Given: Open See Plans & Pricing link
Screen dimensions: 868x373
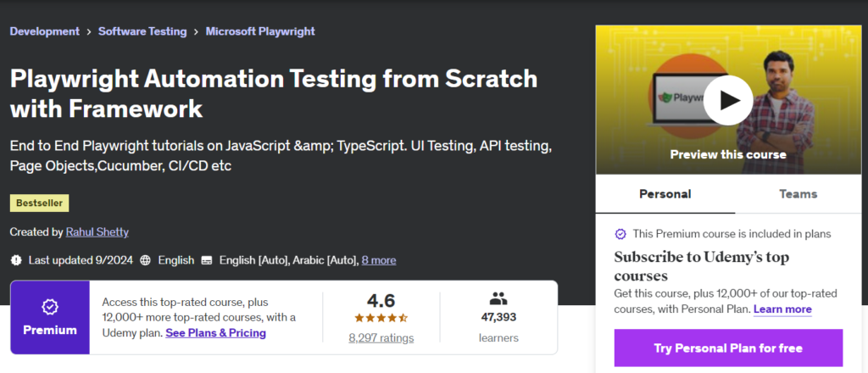Looking at the screenshot, I should [x=216, y=333].
